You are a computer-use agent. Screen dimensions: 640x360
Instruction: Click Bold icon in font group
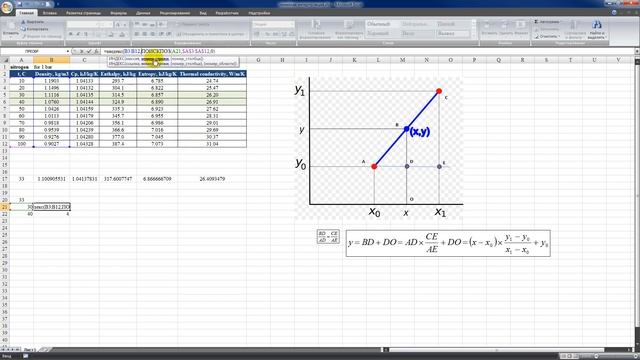[71, 34]
